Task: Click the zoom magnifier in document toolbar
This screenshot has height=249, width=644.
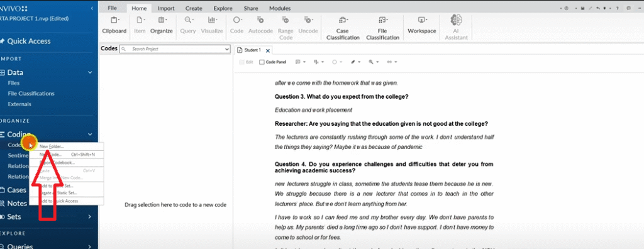Action: click(371, 62)
